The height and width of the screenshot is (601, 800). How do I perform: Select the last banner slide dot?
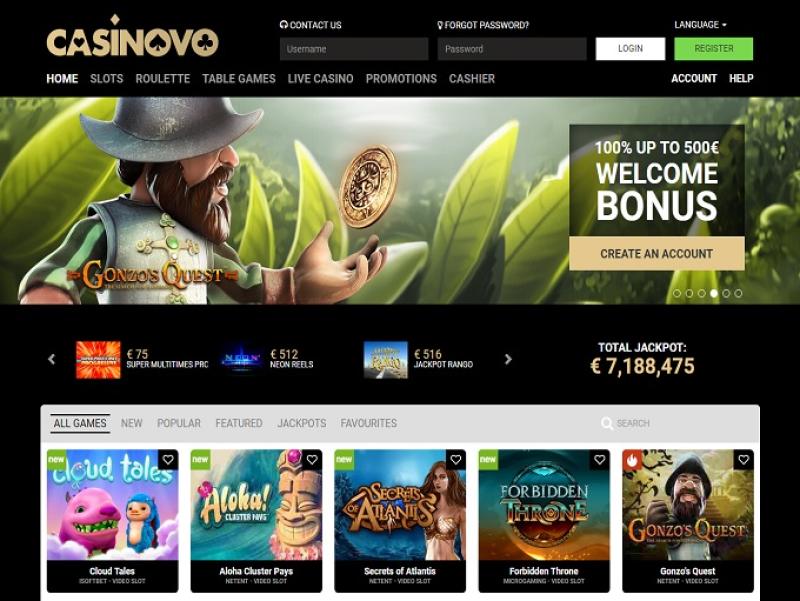click(x=738, y=293)
